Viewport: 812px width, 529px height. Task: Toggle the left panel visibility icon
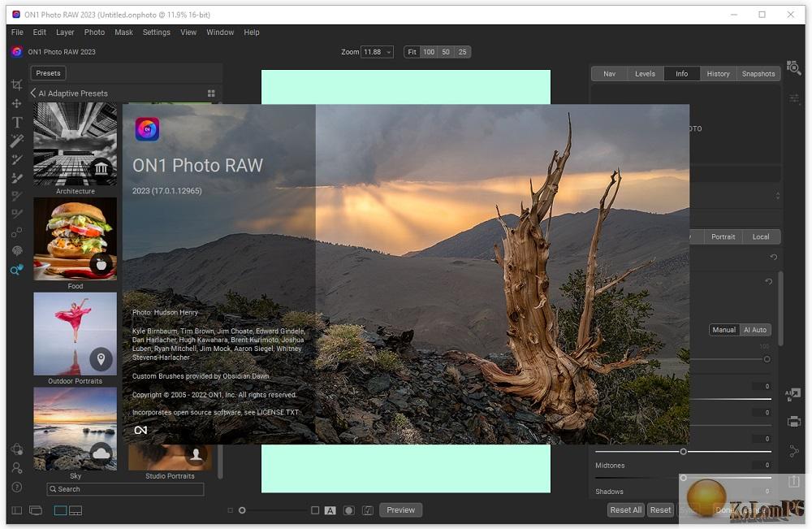click(x=16, y=510)
